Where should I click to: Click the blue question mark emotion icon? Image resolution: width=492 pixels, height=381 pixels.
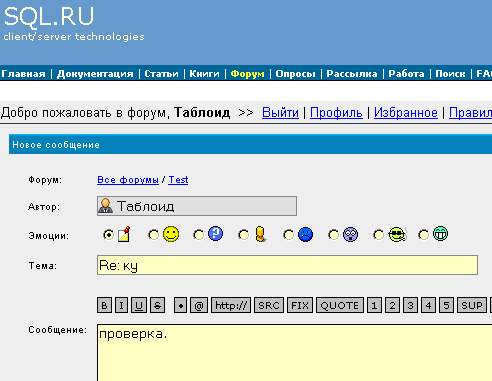[215, 233]
